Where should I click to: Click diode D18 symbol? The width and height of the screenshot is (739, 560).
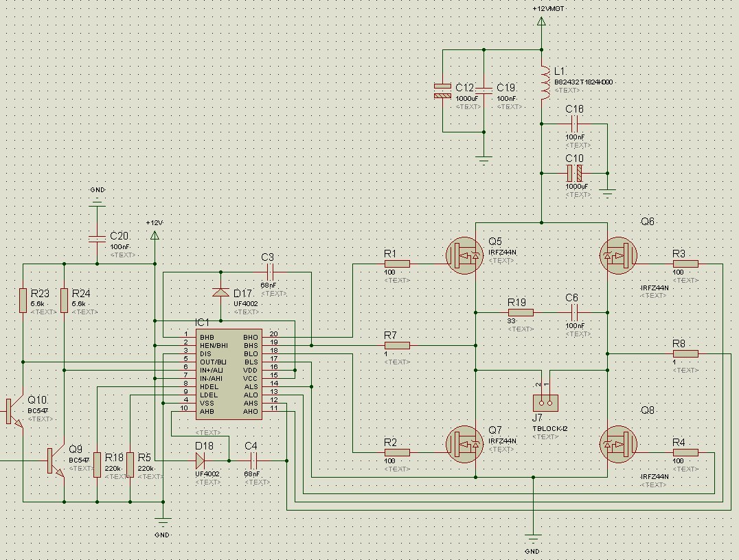tap(200, 460)
